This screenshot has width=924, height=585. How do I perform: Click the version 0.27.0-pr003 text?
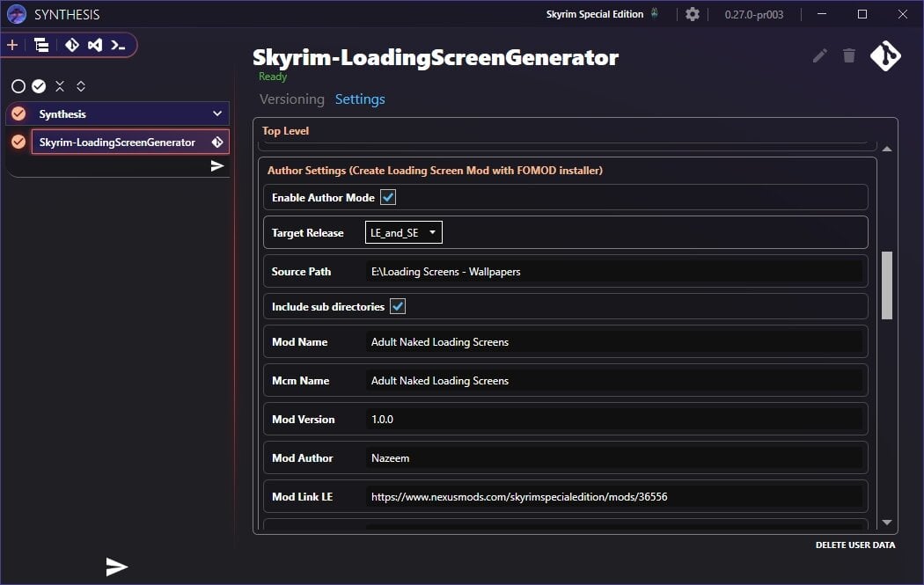753,15
